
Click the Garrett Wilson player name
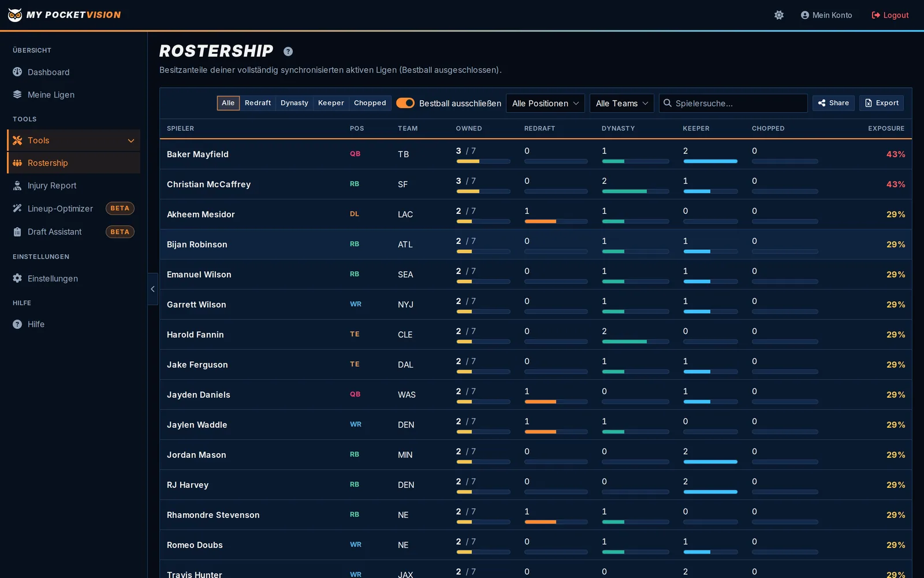[196, 305]
